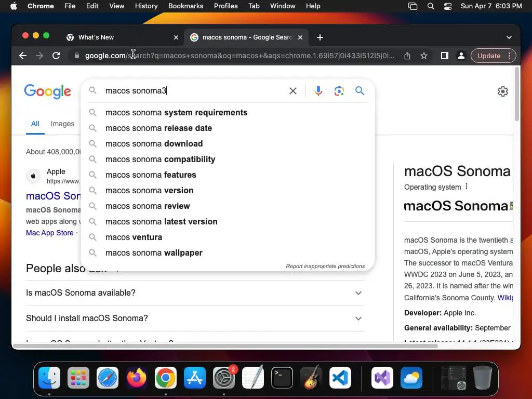The image size is (532, 399).
Task: Bookmark this page with the star icon
Action: (424, 56)
